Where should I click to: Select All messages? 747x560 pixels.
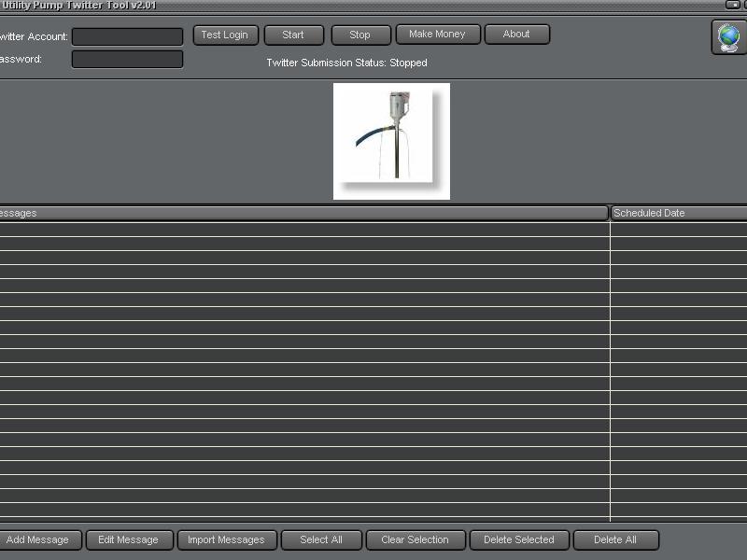point(321,540)
